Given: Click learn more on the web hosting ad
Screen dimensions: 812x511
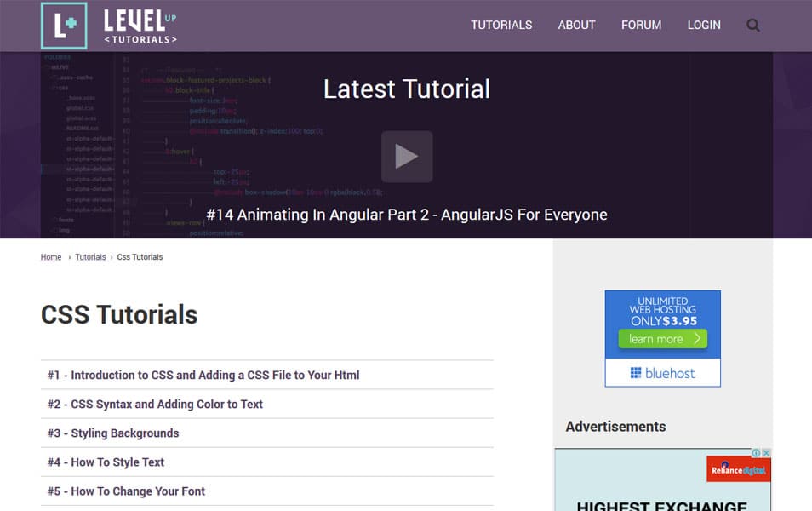Looking at the screenshot, I should click(x=662, y=339).
